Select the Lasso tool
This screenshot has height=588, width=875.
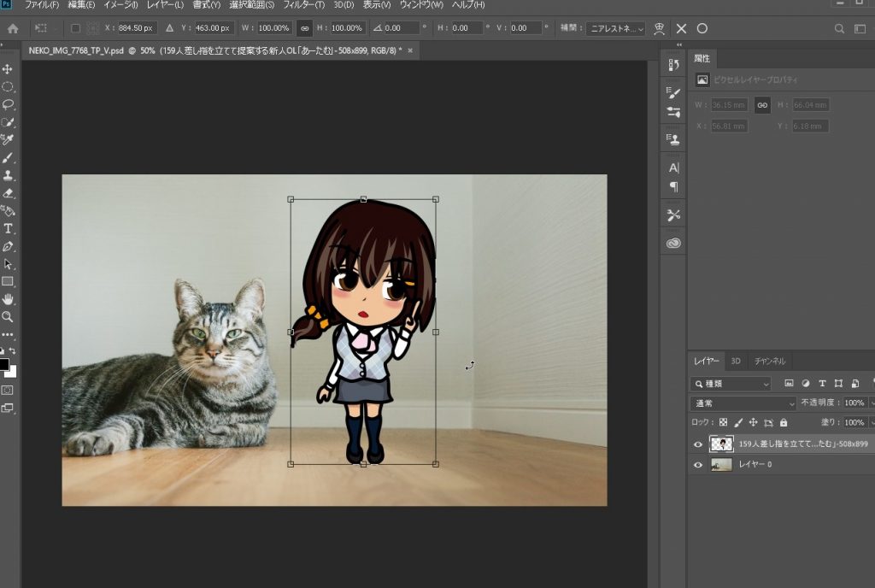9,104
